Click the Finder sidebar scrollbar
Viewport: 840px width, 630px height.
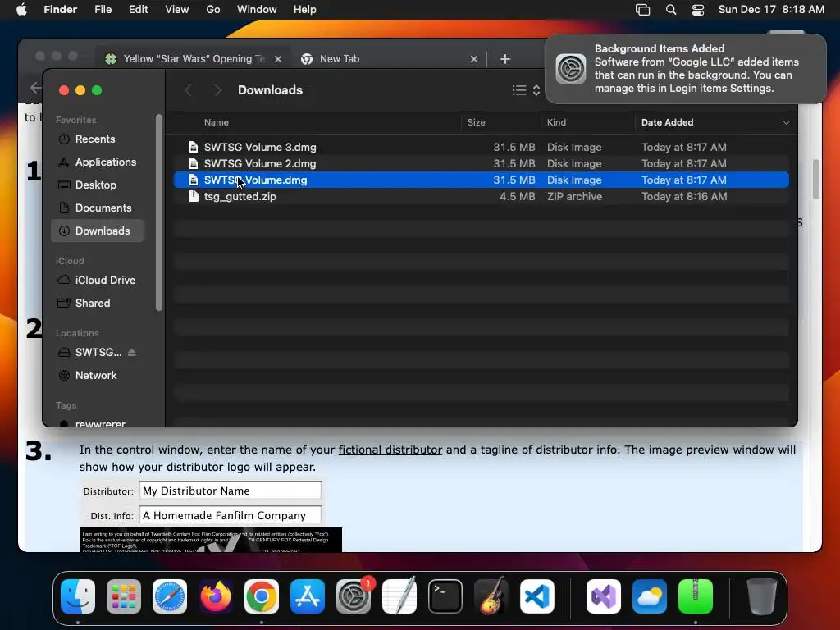coord(158,212)
